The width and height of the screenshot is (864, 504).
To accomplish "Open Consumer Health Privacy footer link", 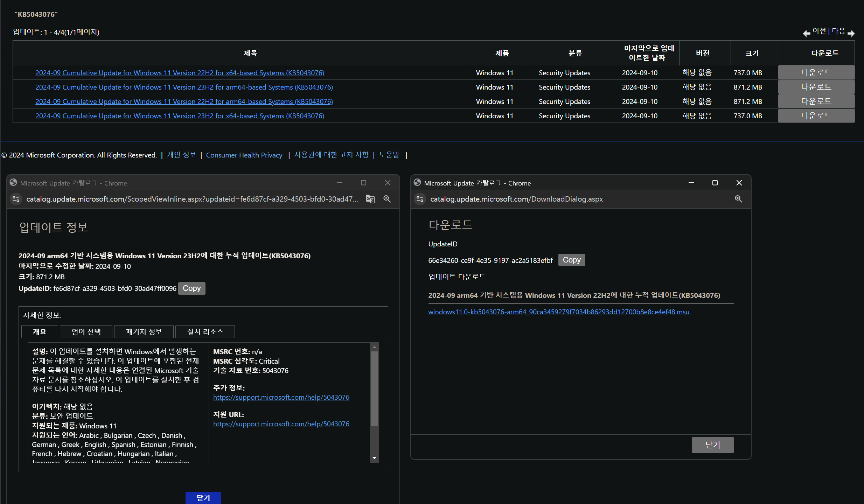I will click(245, 155).
